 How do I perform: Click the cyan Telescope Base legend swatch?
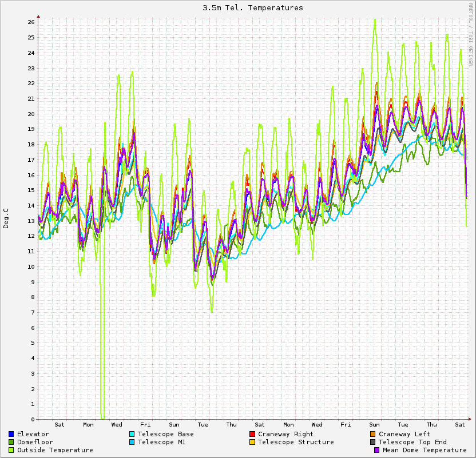point(132,435)
